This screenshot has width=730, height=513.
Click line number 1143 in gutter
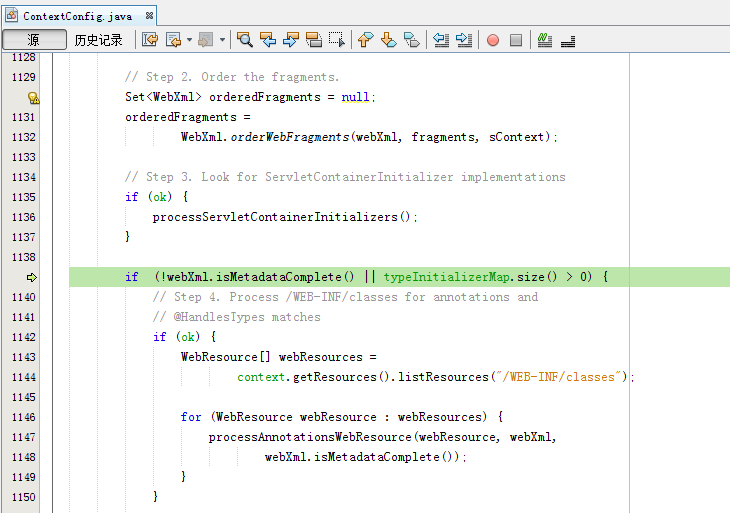tap(23, 357)
